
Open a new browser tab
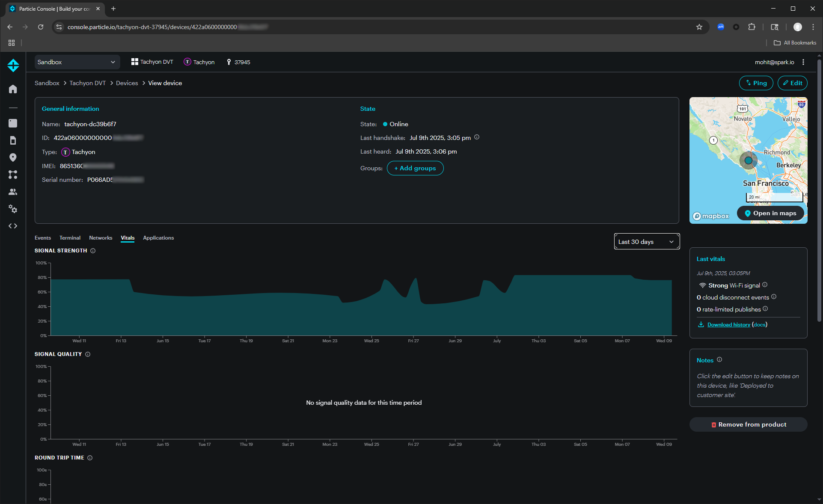click(113, 9)
